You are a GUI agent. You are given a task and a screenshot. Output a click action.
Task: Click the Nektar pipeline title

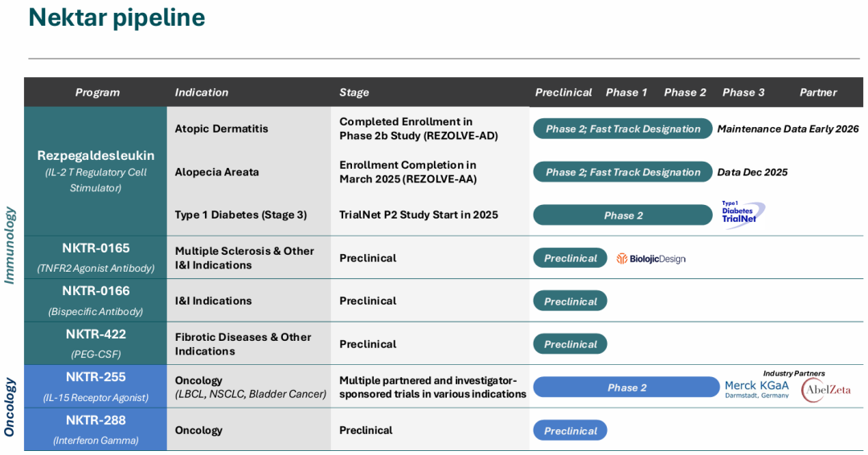point(117,18)
